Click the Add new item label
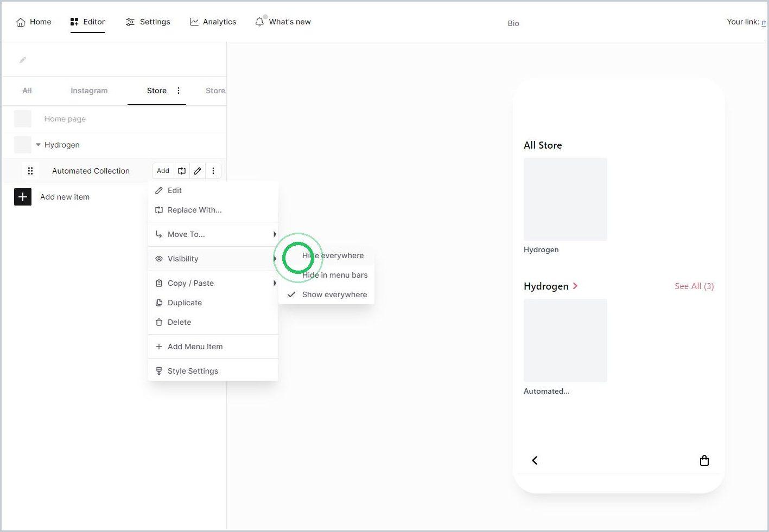The height and width of the screenshot is (532, 769). pos(65,197)
